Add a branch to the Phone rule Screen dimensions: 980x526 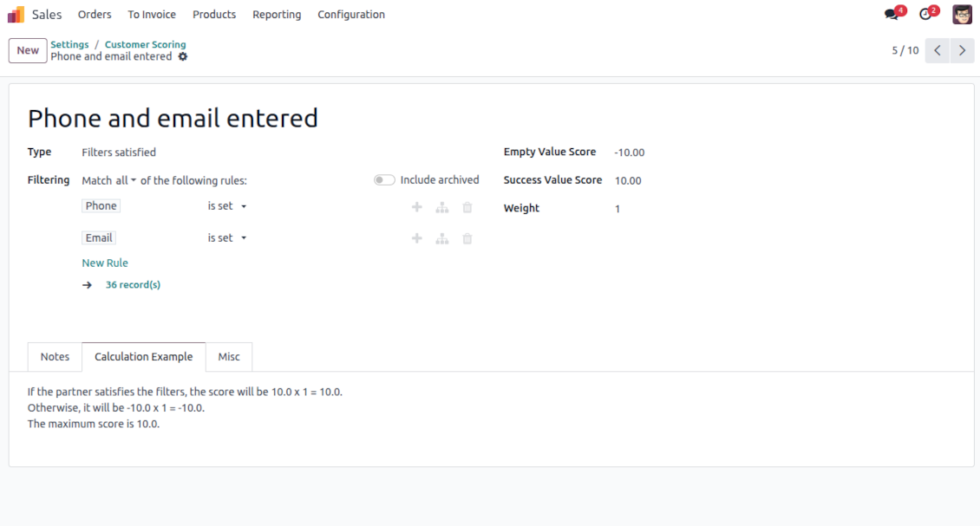442,207
